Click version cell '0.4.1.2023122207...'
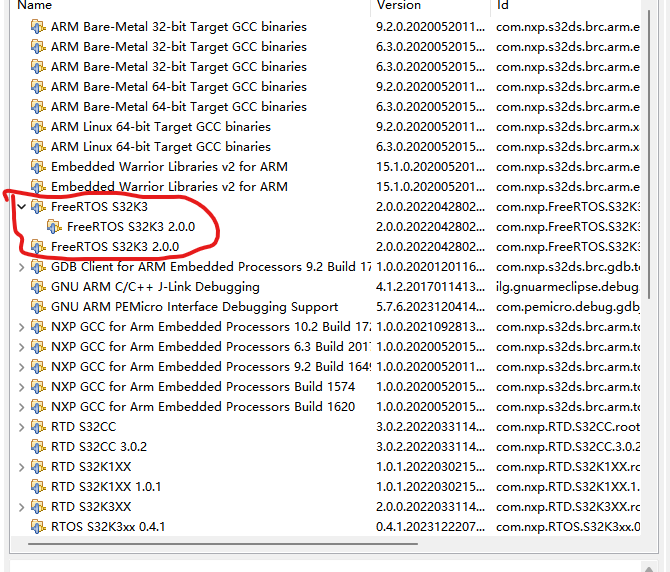670x572 pixels. (430, 527)
